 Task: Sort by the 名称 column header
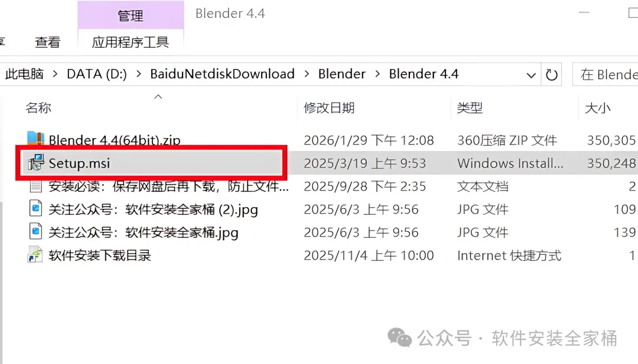coord(38,107)
